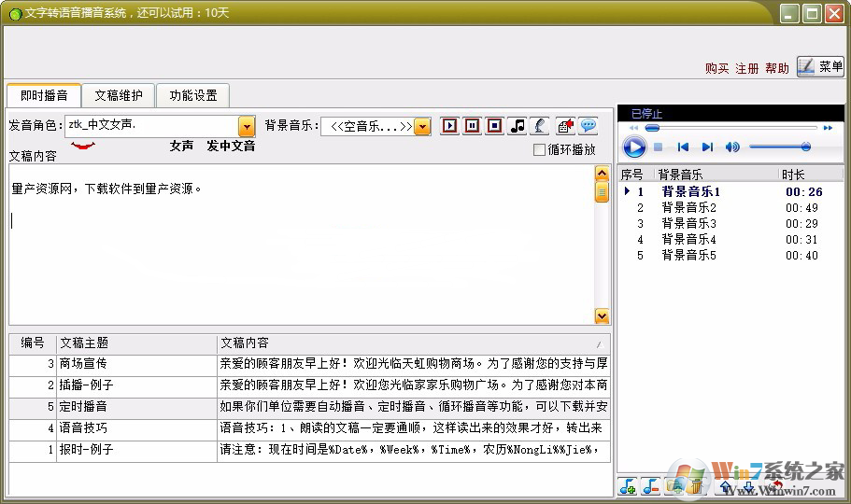Maximize the application window
The width and height of the screenshot is (851, 504).
point(812,14)
